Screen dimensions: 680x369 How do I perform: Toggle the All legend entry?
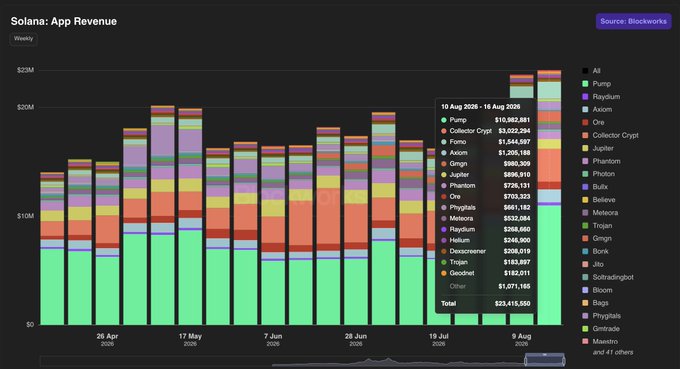(x=592, y=71)
